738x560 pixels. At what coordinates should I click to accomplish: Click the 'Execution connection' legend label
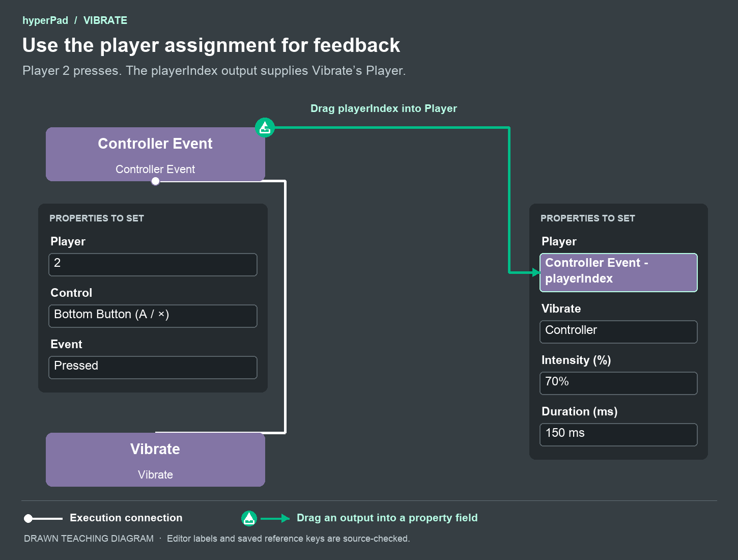[126, 518]
